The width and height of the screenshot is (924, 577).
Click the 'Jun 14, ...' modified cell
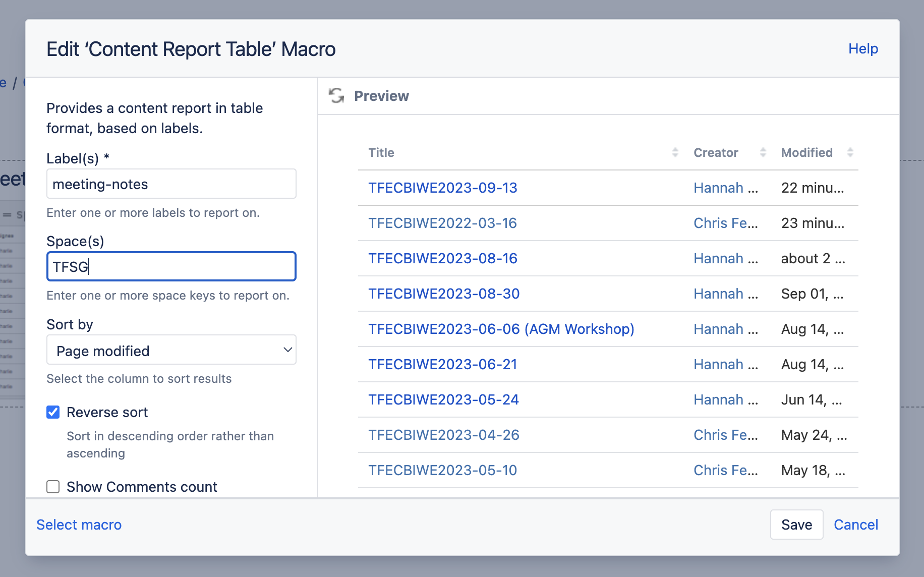(812, 399)
